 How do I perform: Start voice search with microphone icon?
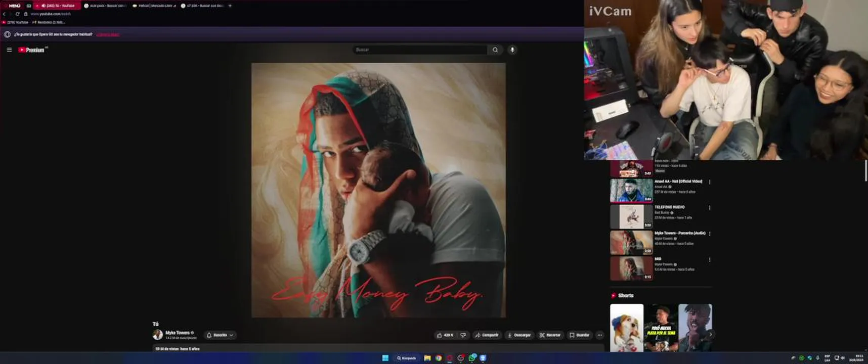(x=512, y=50)
